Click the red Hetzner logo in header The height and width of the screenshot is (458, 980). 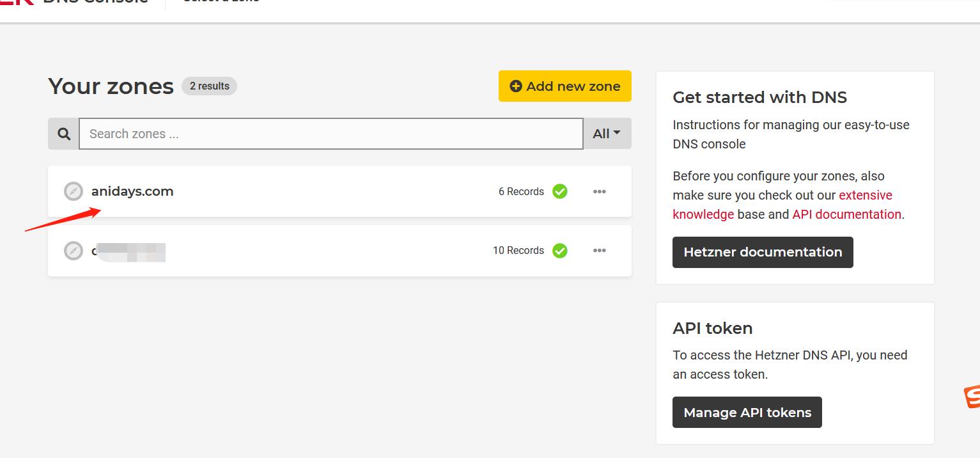17,3
